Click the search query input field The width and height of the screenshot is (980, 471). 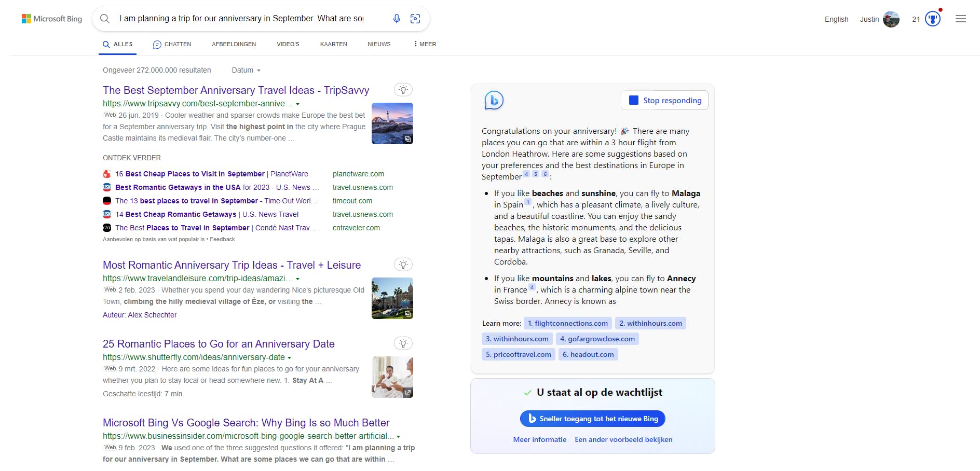click(241, 19)
